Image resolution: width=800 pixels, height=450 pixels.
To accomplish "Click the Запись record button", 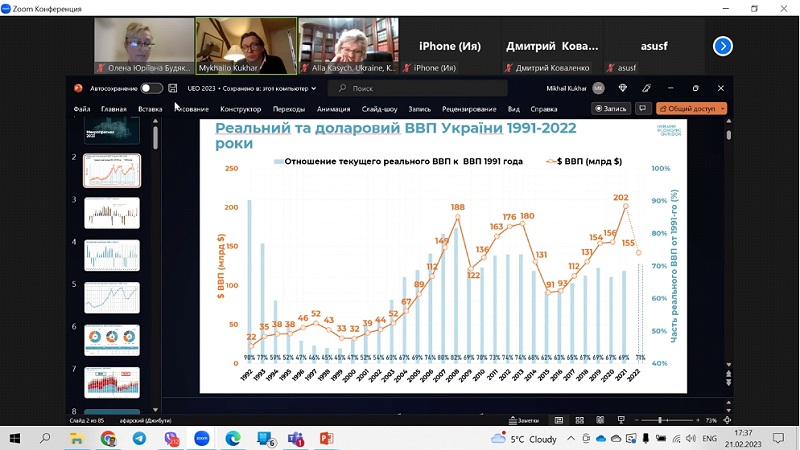I will pyautogui.click(x=610, y=108).
